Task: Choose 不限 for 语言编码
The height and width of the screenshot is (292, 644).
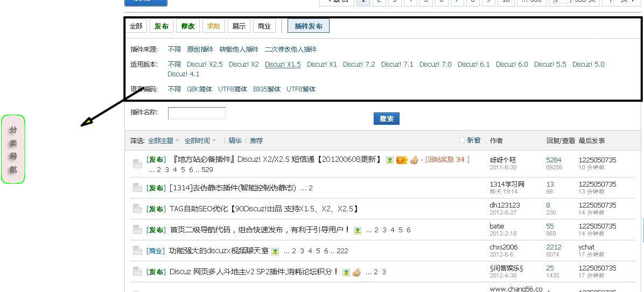Action: [x=174, y=89]
